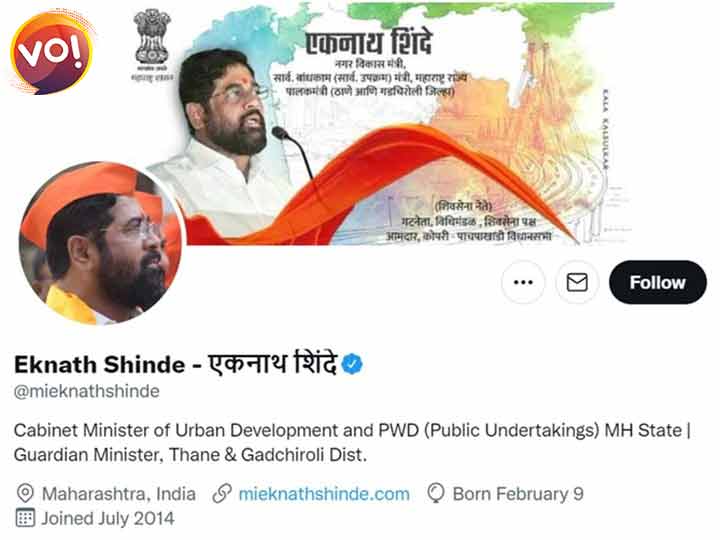Viewport: 720px width, 540px height.
Task: Open the mieknathshinde.com website link
Action: (324, 494)
